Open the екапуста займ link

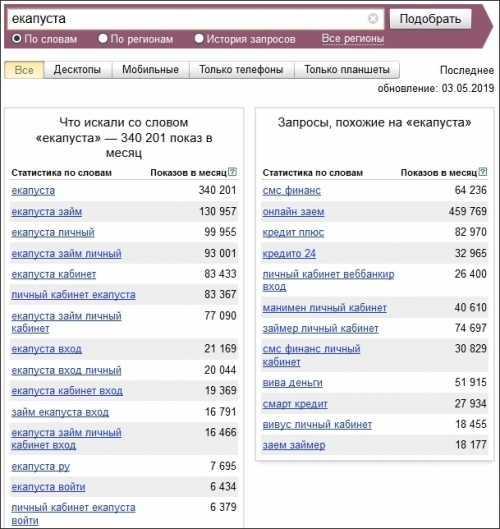47,212
